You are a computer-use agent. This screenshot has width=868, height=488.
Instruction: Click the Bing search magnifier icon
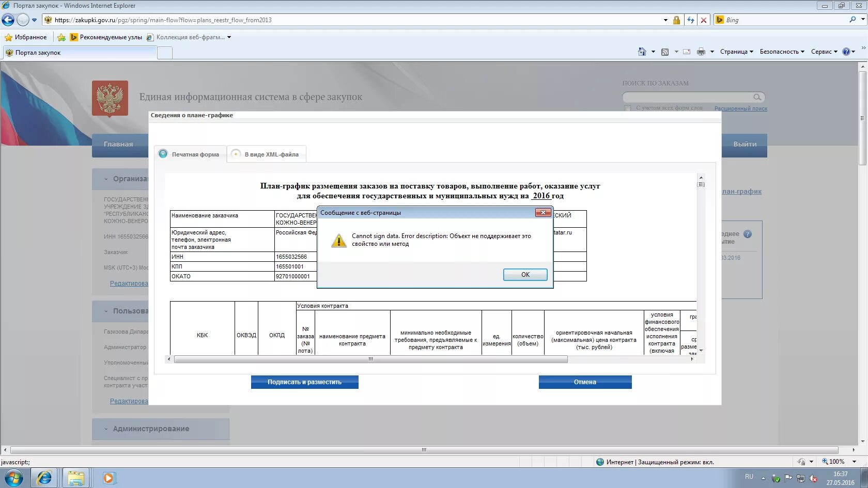tap(853, 20)
